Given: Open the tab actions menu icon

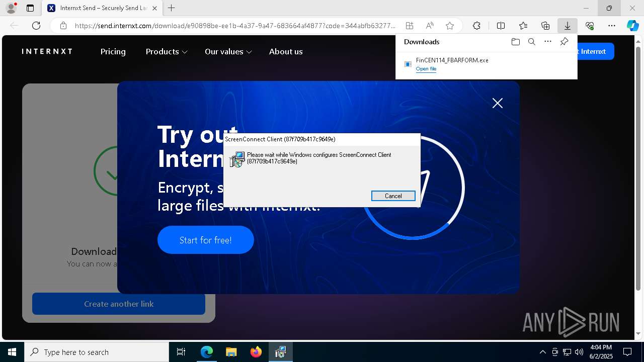Looking at the screenshot, I should (30, 8).
